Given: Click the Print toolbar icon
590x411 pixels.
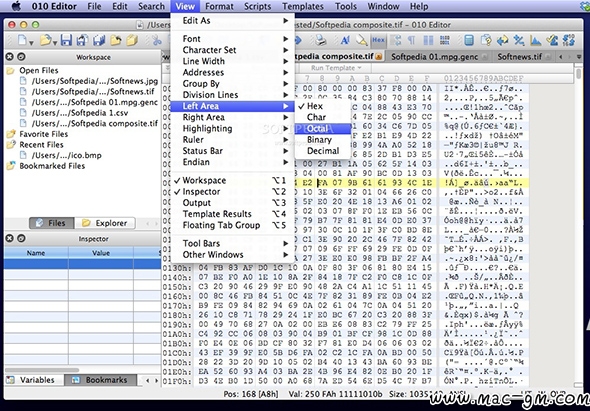Looking at the screenshot, I should (321, 40).
